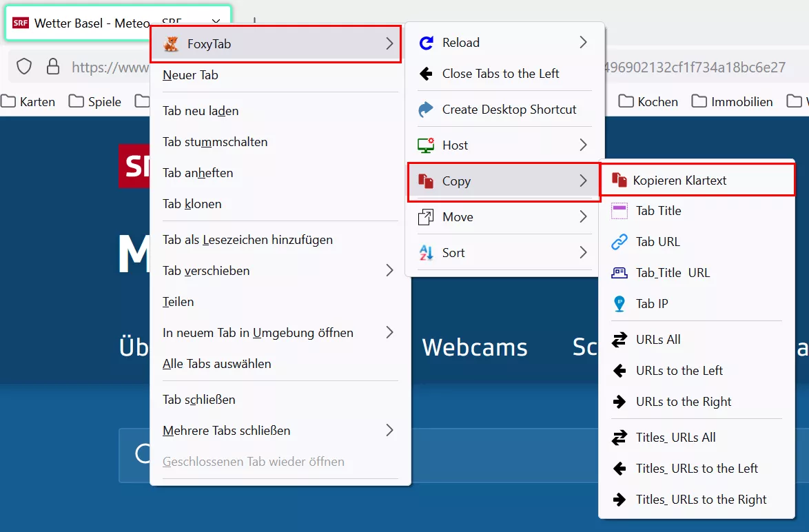Screen dimensions: 809x532
Task: Click the Create Desktop Shortcut icon
Action: tap(426, 110)
